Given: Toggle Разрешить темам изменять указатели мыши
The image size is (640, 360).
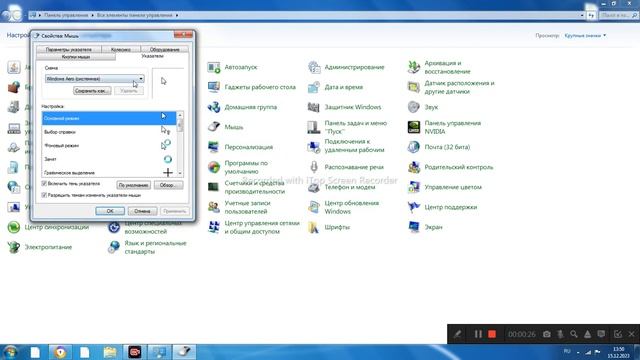Looking at the screenshot, I should click(44, 195).
